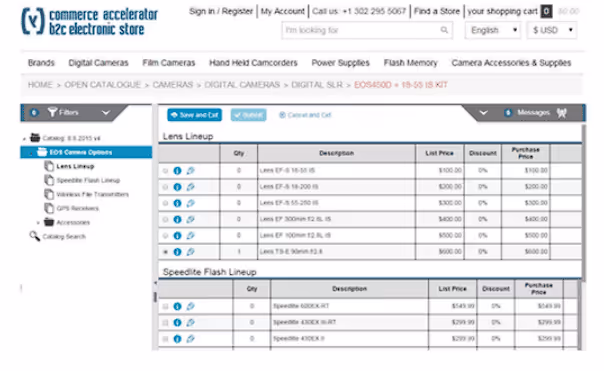Open info for Speedlite 600EX-RT
The width and height of the screenshot is (604, 371).
(177, 306)
